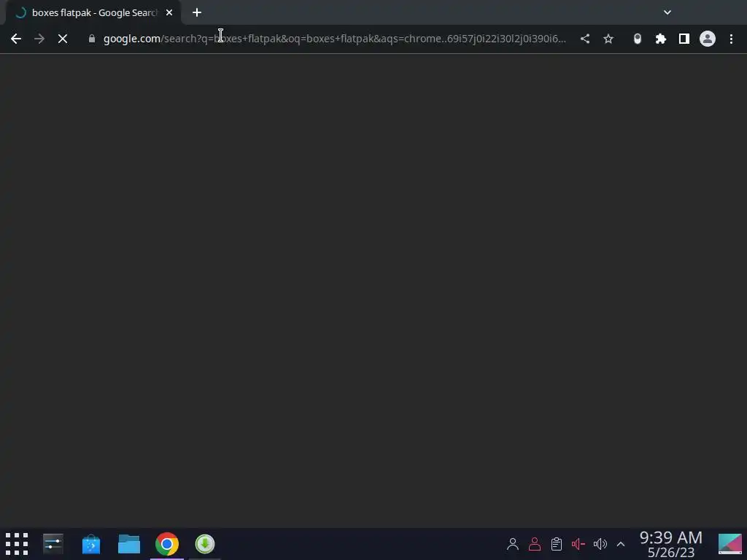Click the red user tray icon
The width and height of the screenshot is (747, 560).
(535, 544)
